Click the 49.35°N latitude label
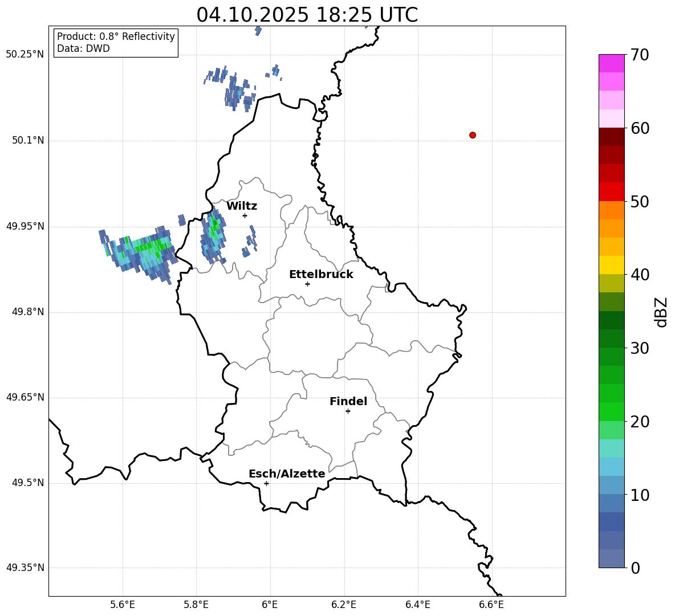This screenshot has width=675, height=616. point(25,568)
